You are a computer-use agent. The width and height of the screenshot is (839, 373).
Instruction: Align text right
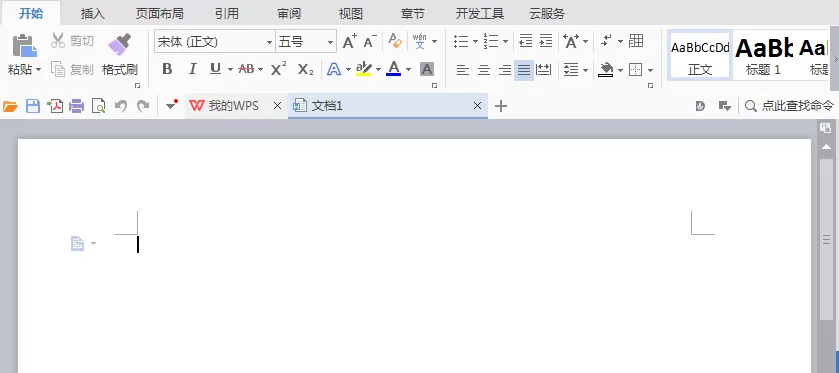coord(505,70)
